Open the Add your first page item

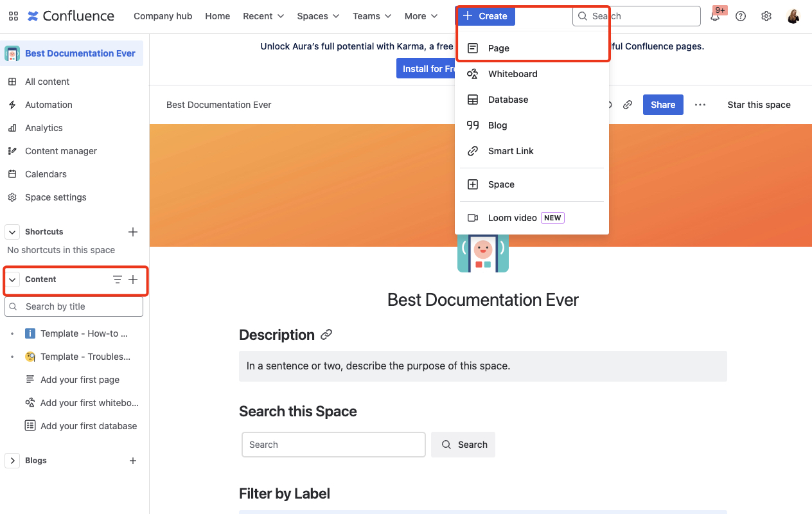pos(80,379)
